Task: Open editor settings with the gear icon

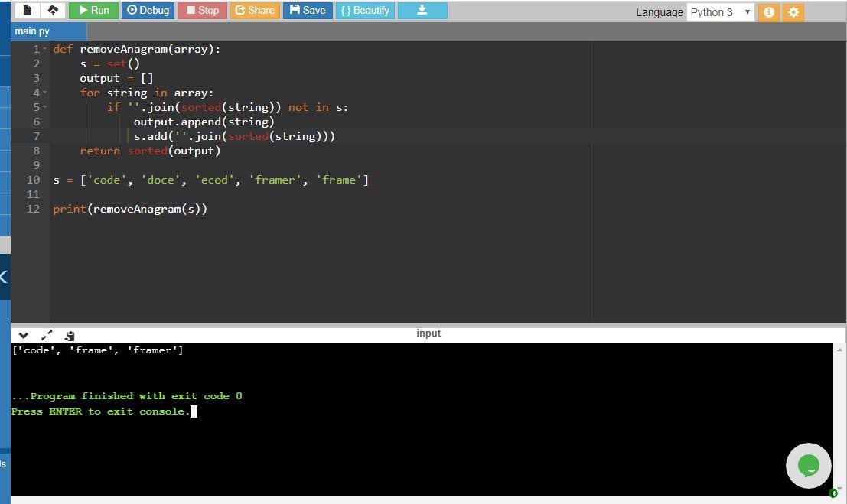Action: pos(793,12)
